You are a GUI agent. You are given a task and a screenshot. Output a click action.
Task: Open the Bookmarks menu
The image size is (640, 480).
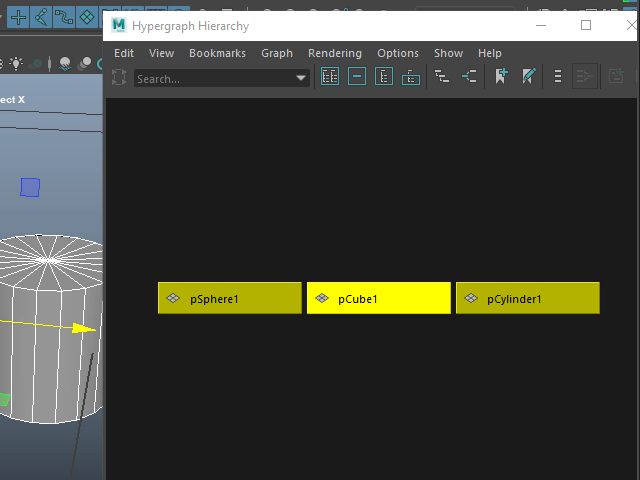[217, 53]
